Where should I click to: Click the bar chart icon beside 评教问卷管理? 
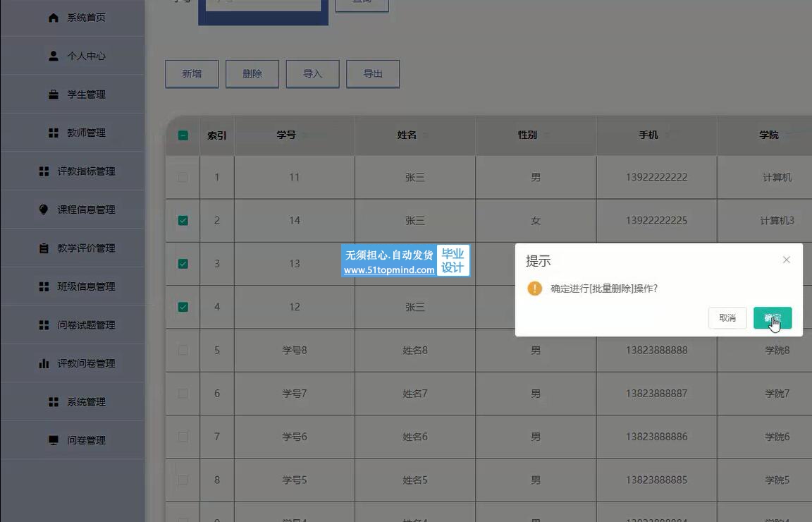click(x=44, y=363)
